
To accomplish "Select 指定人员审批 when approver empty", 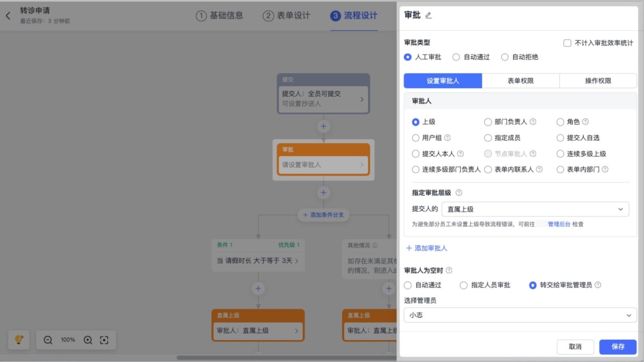I will pyautogui.click(x=464, y=285).
